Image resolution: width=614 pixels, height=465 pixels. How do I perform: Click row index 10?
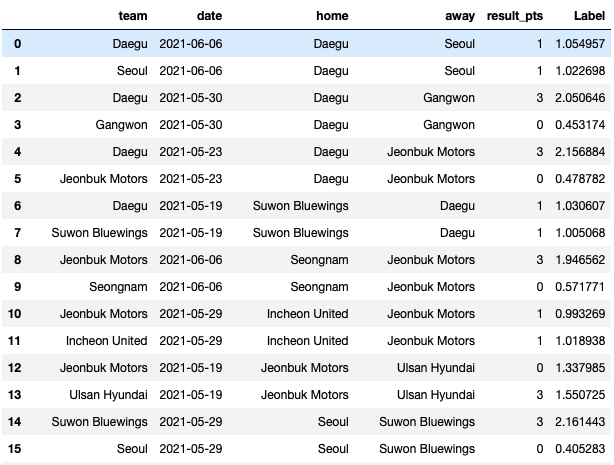click(x=14, y=314)
